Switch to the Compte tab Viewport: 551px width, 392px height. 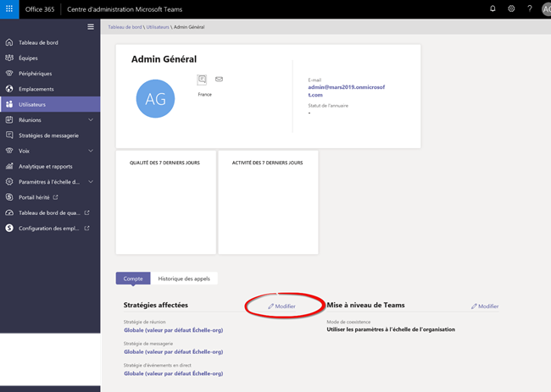[x=133, y=279]
